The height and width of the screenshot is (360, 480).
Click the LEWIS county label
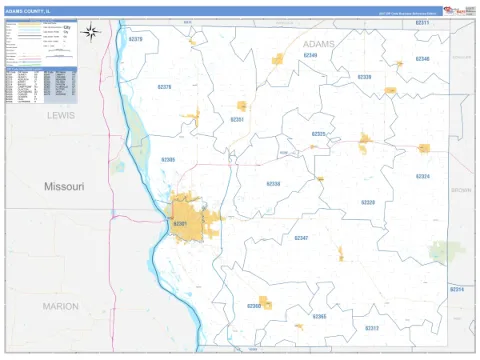click(61, 116)
